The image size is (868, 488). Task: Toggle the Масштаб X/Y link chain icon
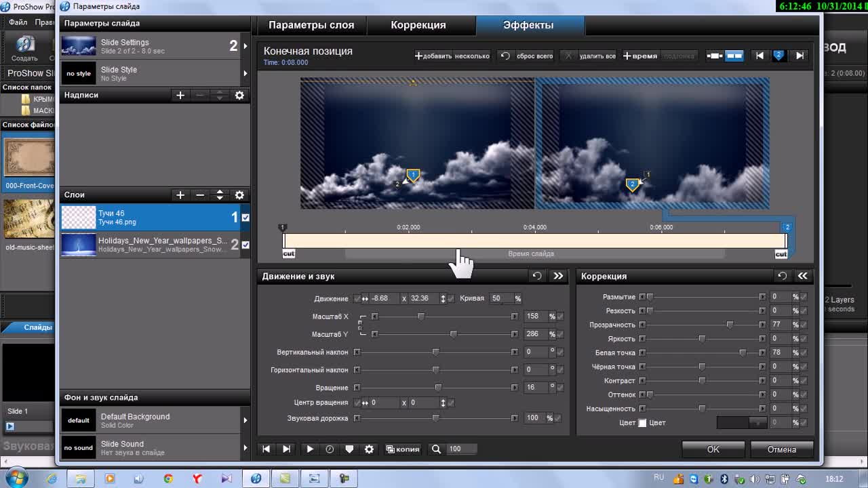[x=361, y=326]
